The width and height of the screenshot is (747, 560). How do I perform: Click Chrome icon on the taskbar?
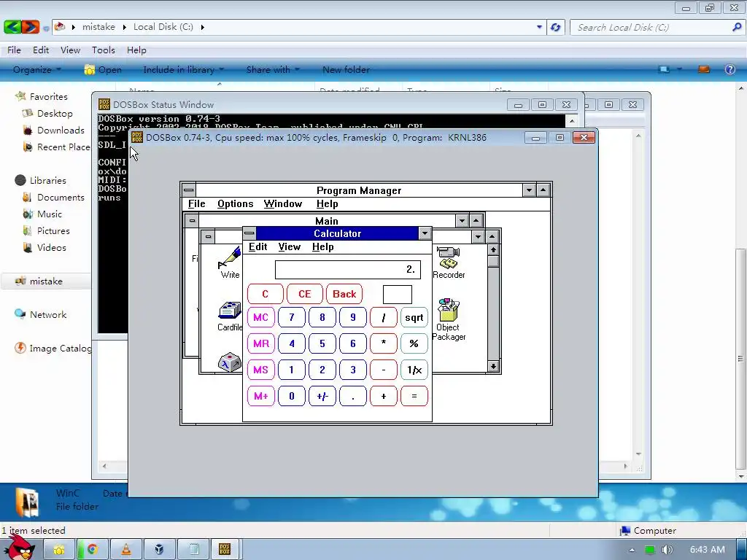tap(93, 549)
